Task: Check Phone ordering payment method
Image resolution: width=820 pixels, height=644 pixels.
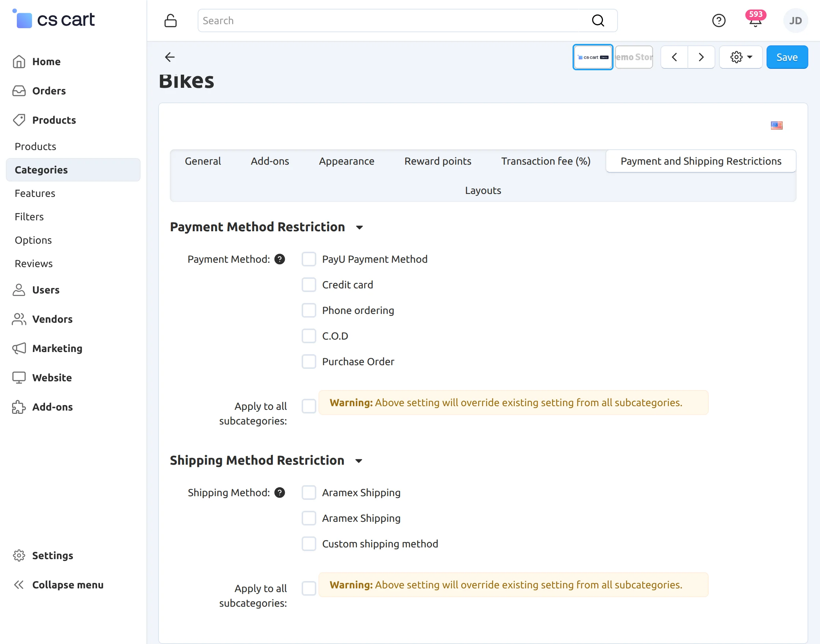Action: [309, 310]
